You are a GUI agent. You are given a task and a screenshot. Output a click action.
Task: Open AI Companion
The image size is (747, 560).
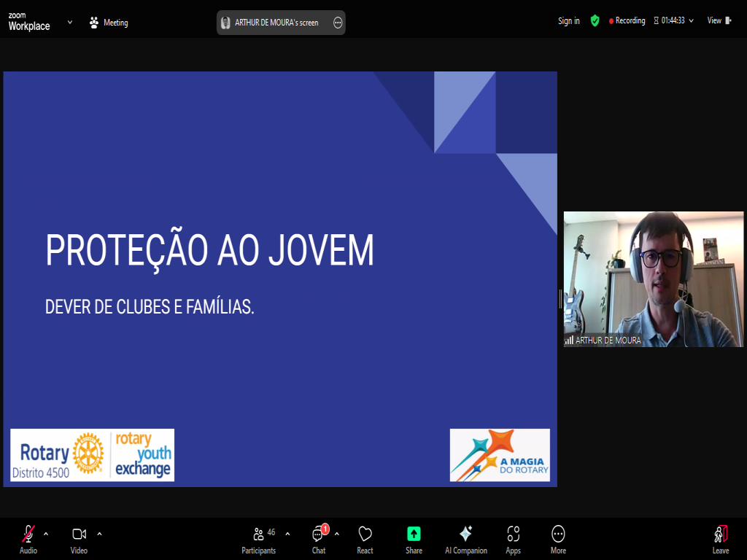coord(465,534)
